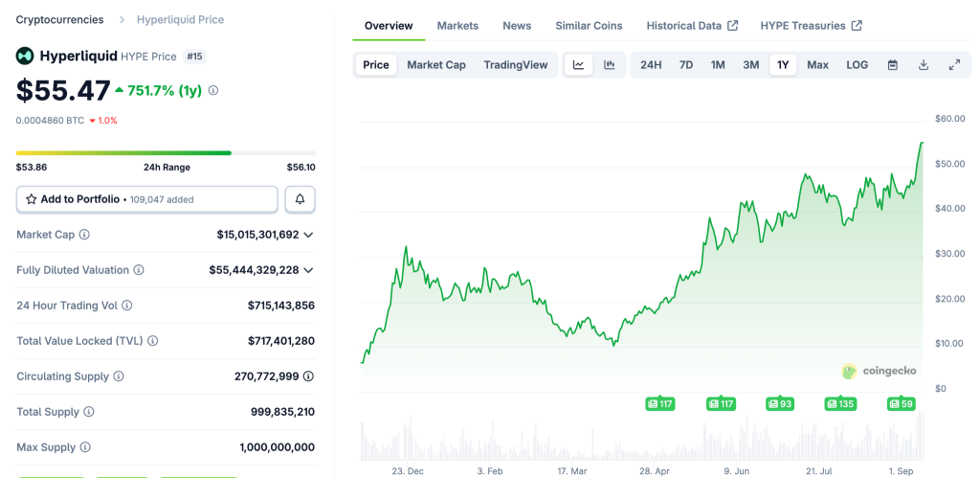The image size is (980, 478).
Task: Click info icon beside 751.7% (1y)
Action: 213,91
